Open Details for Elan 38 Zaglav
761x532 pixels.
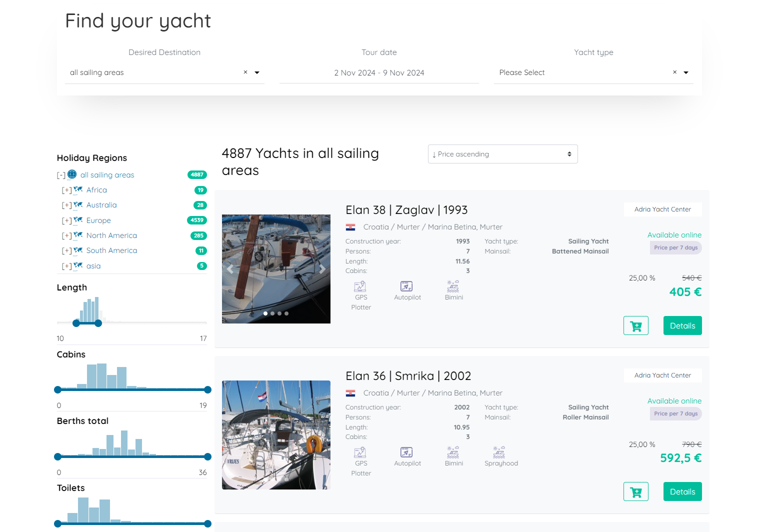682,325
